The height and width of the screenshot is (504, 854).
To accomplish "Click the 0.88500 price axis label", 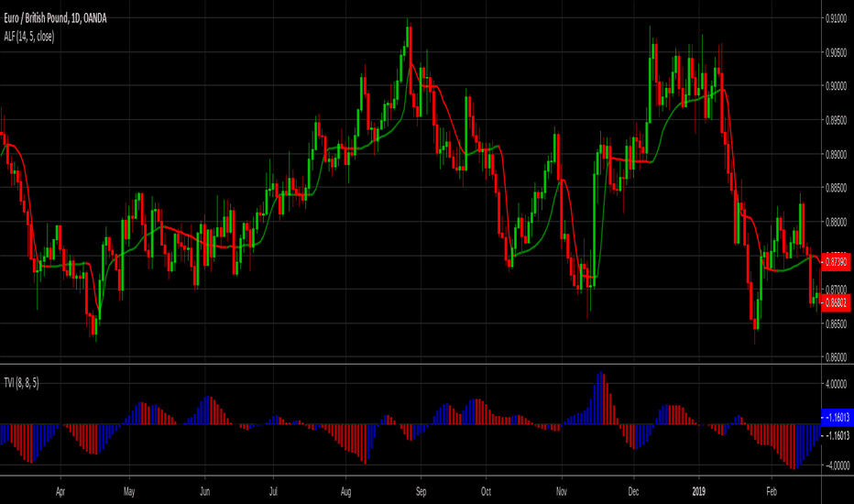I will pos(836,188).
